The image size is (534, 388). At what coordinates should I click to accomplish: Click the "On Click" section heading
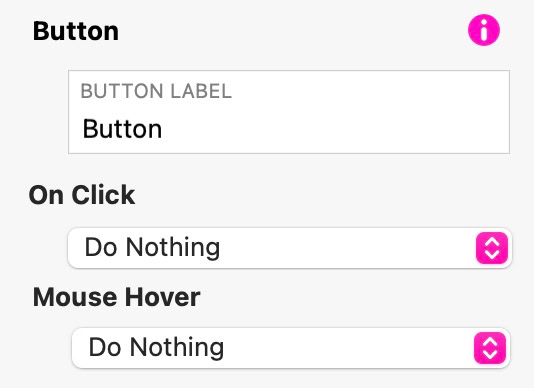tap(82, 195)
